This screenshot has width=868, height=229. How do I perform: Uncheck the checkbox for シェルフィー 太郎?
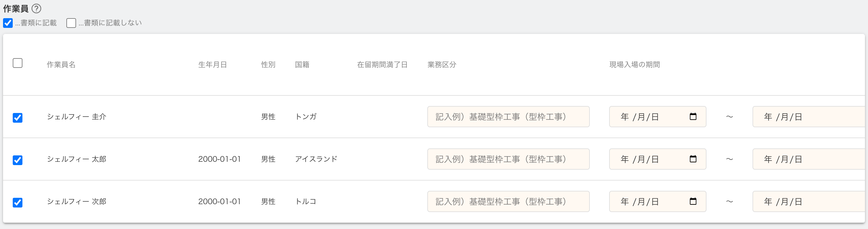18,160
